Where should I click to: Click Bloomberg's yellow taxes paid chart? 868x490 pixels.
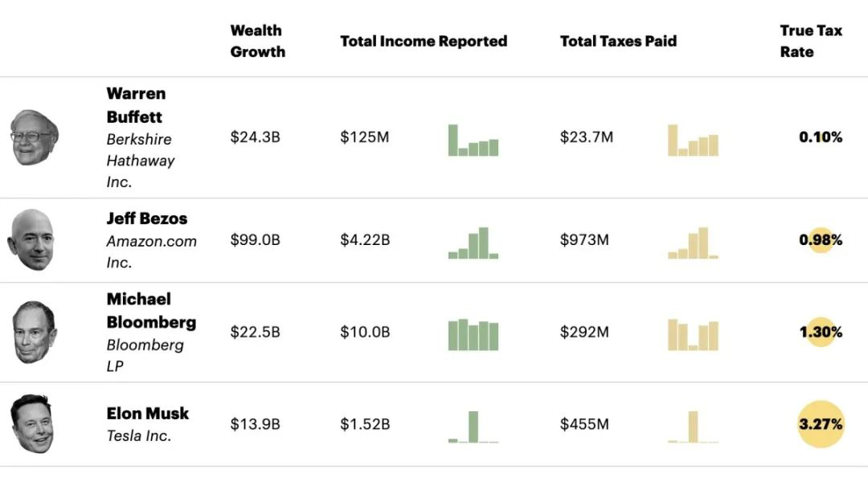(693, 335)
